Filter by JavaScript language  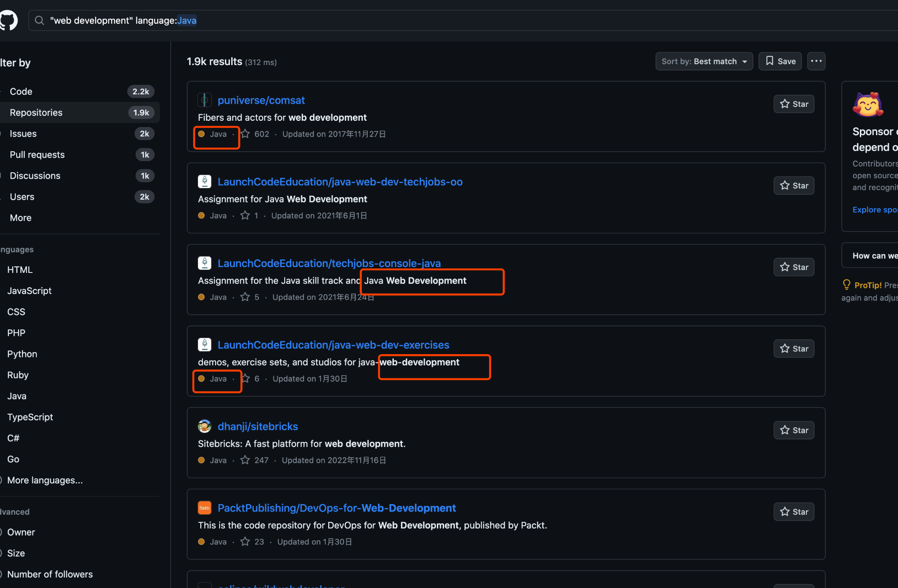coord(29,291)
